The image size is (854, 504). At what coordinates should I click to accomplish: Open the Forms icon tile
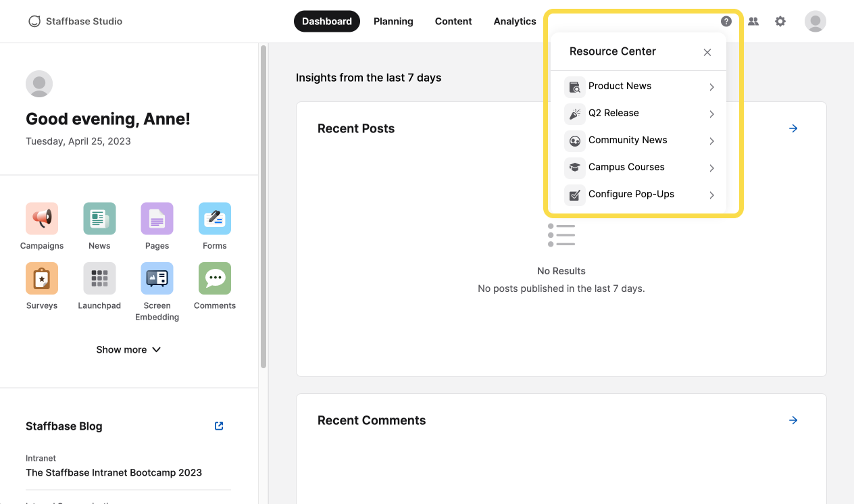(215, 219)
